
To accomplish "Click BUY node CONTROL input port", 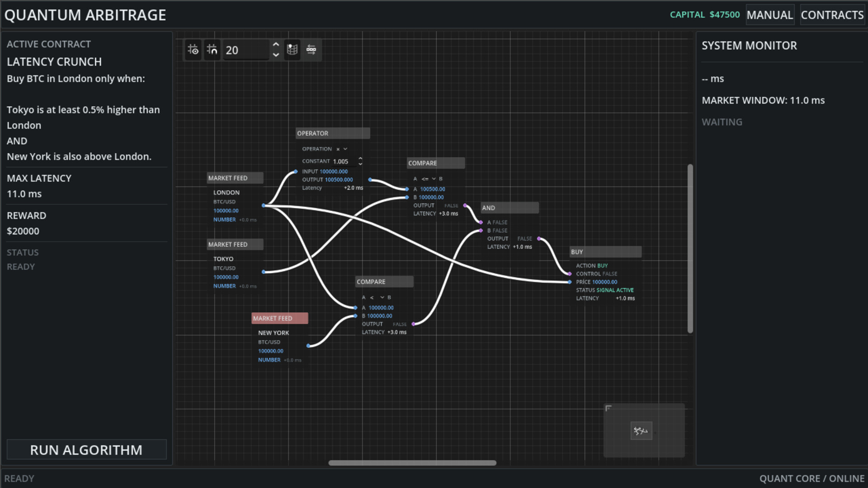I will pyautogui.click(x=570, y=274).
